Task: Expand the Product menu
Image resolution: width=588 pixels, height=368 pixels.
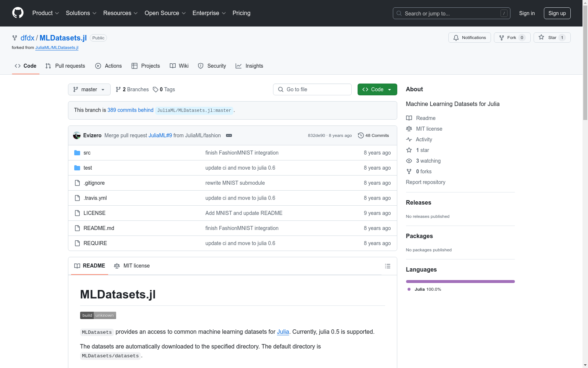Action: (x=46, y=13)
